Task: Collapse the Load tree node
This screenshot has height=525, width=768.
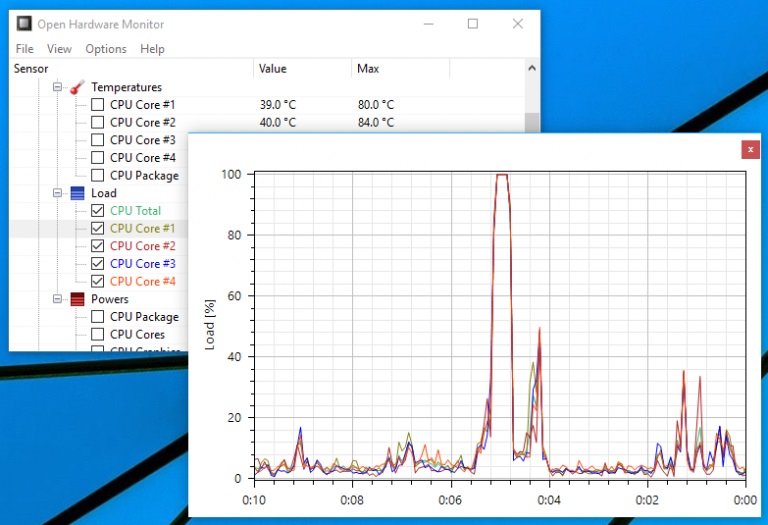Action: 58,194
